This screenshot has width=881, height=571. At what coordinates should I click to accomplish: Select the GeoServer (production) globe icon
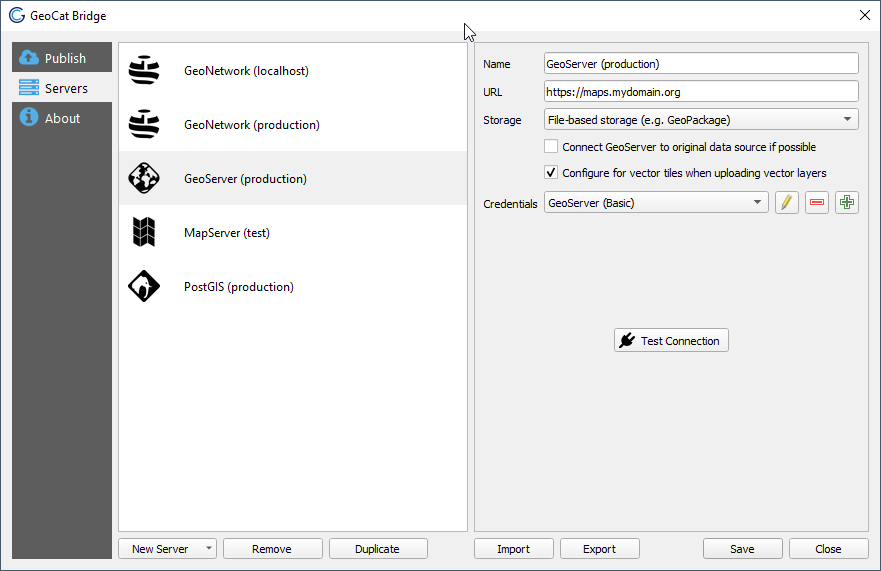(144, 179)
